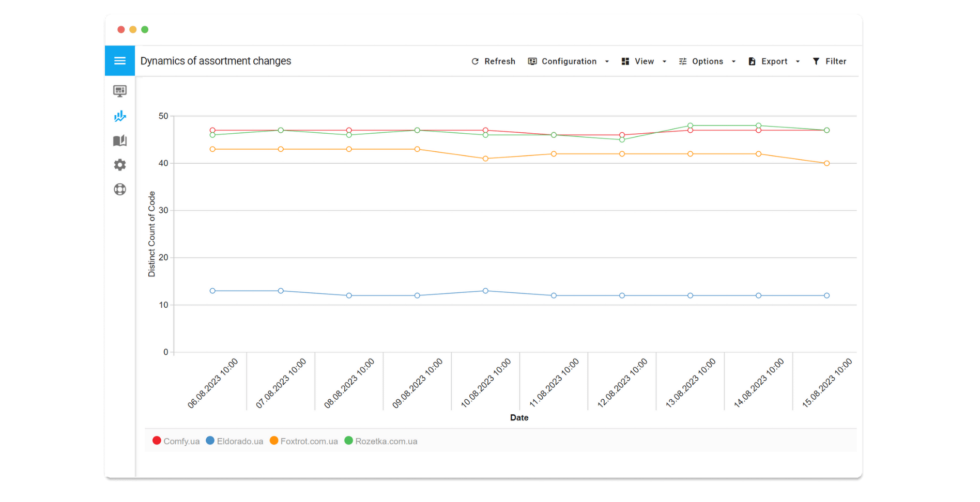
Task: Select the analytics chart icon in sidebar
Action: pyautogui.click(x=120, y=116)
